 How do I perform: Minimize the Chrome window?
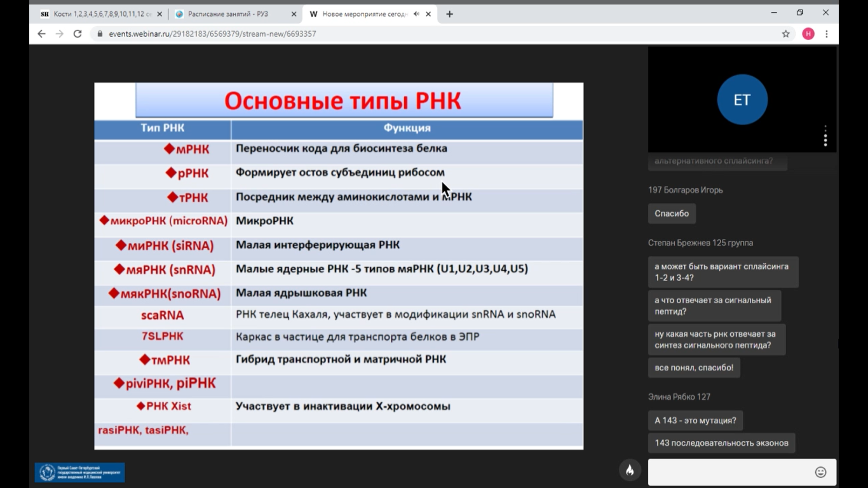click(774, 13)
